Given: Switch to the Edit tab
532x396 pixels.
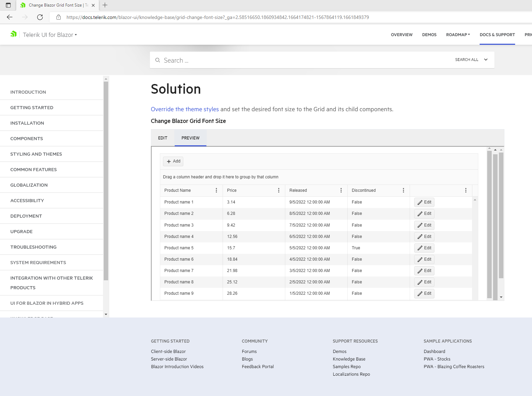Looking at the screenshot, I should (163, 138).
